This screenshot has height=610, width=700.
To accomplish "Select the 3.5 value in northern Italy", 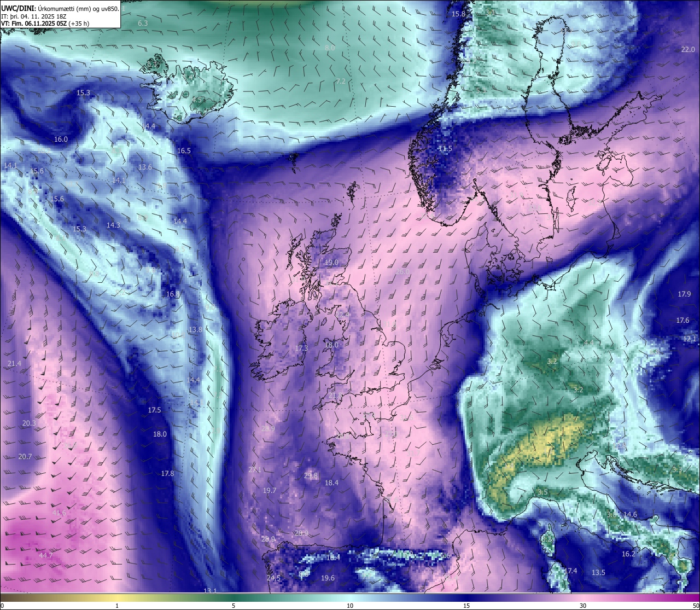I will (542, 492).
